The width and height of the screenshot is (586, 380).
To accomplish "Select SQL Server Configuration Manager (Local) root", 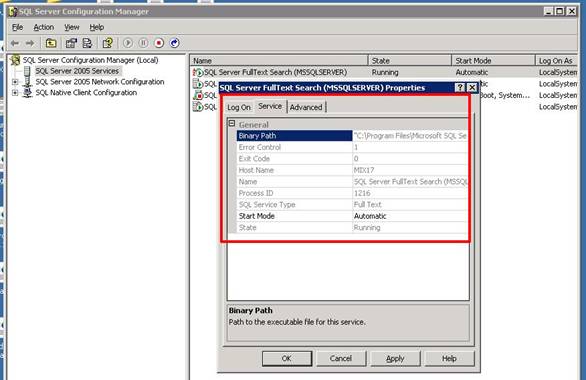I will [90, 60].
